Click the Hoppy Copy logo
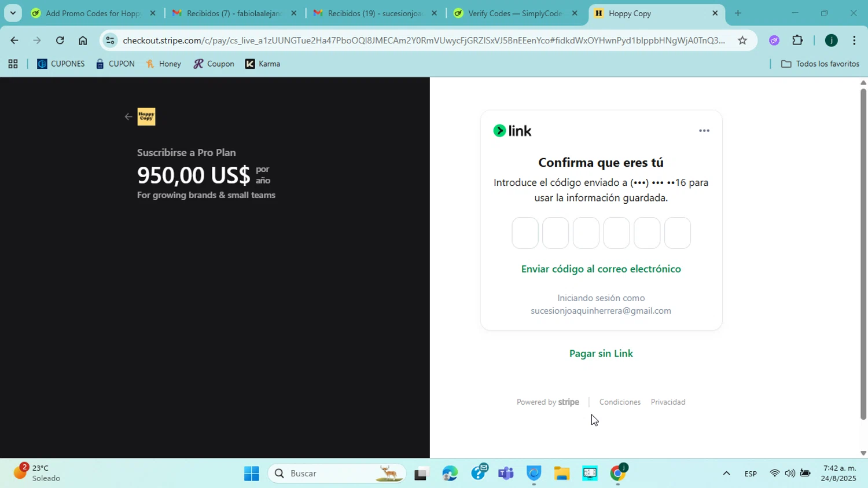The height and width of the screenshot is (488, 868). (x=146, y=117)
